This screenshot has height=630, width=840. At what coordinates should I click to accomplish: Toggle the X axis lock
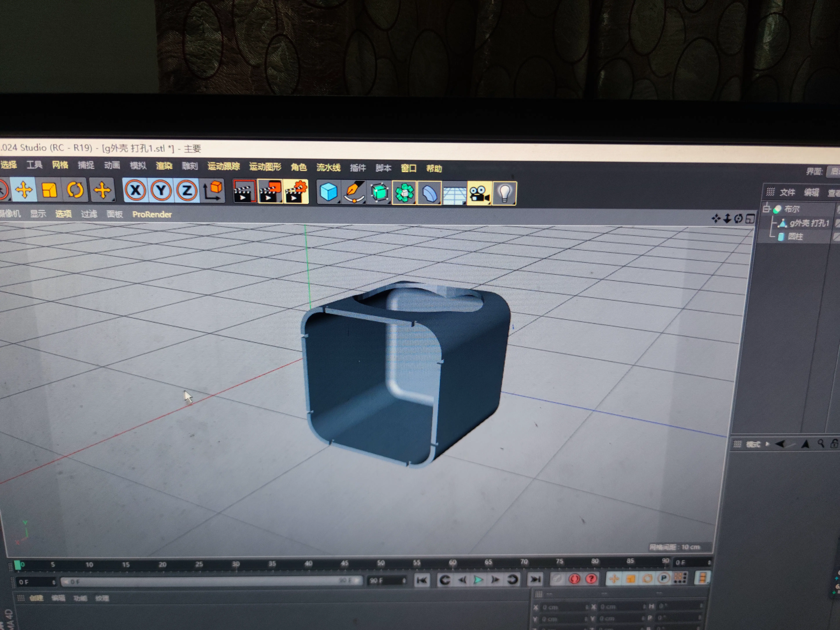[136, 190]
